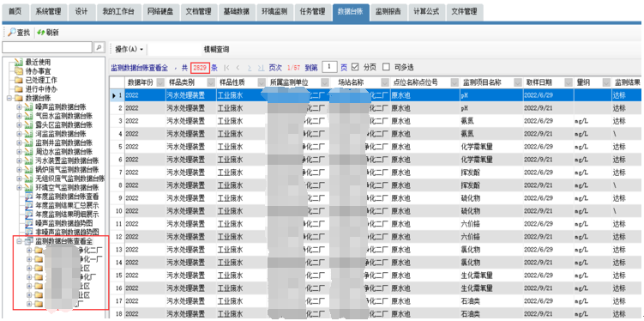Open filter dropdown for 监测项目名称 column
The image size is (644, 321).
coord(517,82)
